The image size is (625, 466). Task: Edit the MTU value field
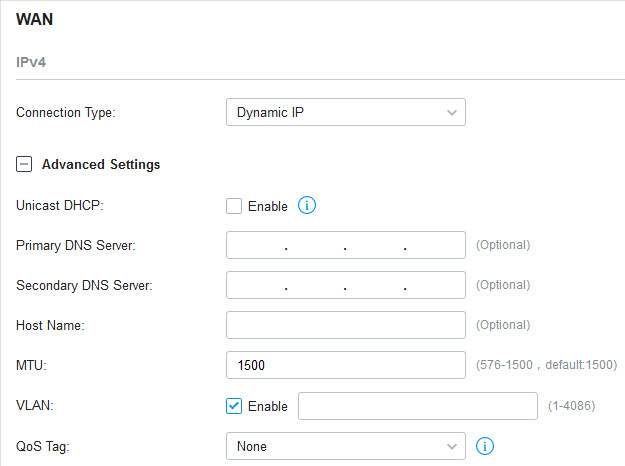(346, 365)
